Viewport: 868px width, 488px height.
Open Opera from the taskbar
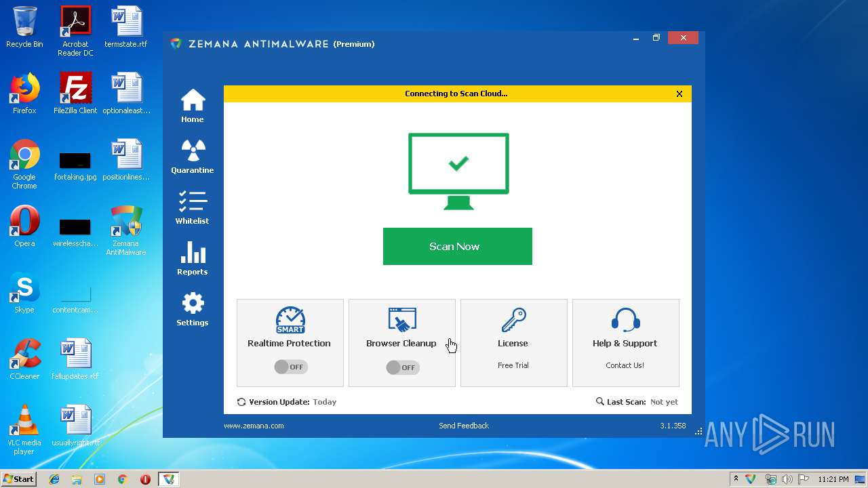coord(145,479)
